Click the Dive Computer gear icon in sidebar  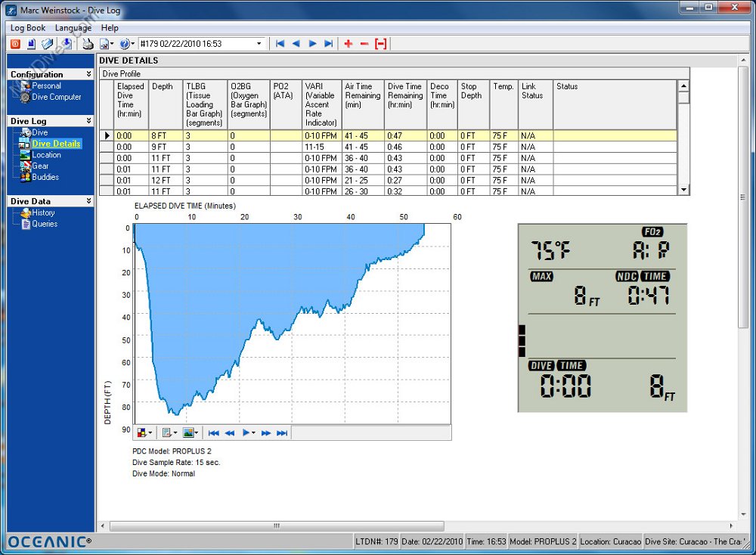25,98
